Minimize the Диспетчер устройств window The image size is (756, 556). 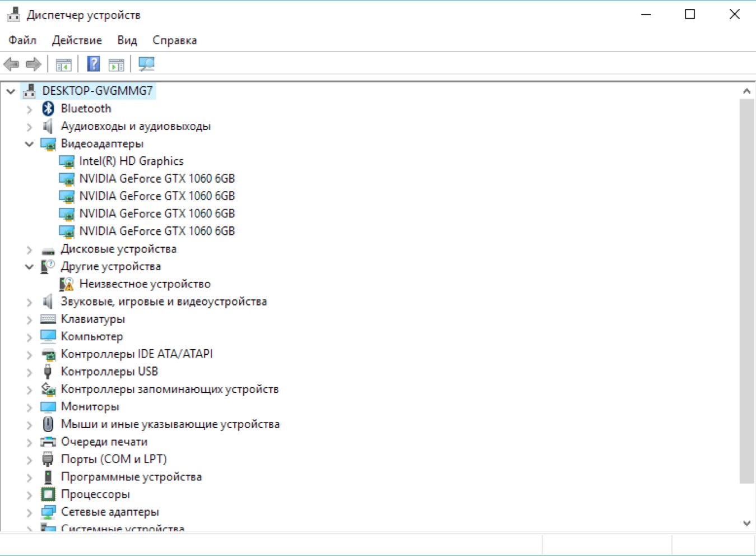point(646,15)
